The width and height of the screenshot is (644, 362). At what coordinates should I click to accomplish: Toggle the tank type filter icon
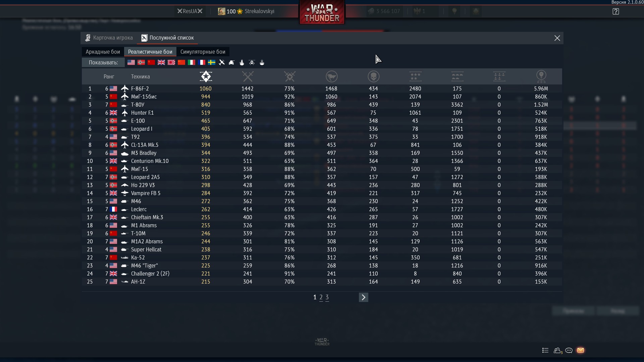click(x=232, y=62)
